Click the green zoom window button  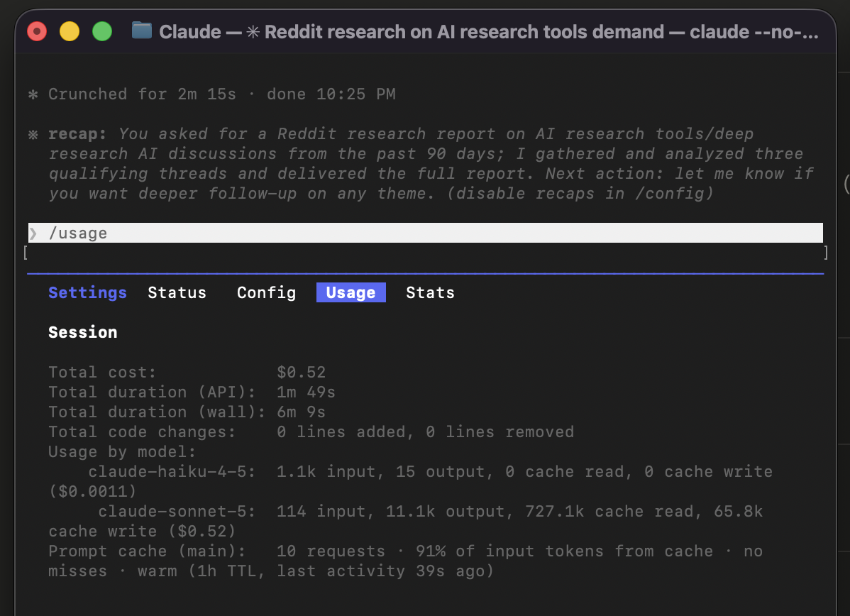(102, 31)
